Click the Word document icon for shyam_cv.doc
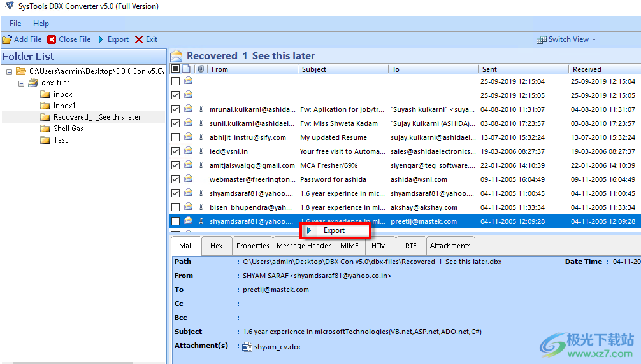This screenshot has width=641, height=364. [247, 347]
